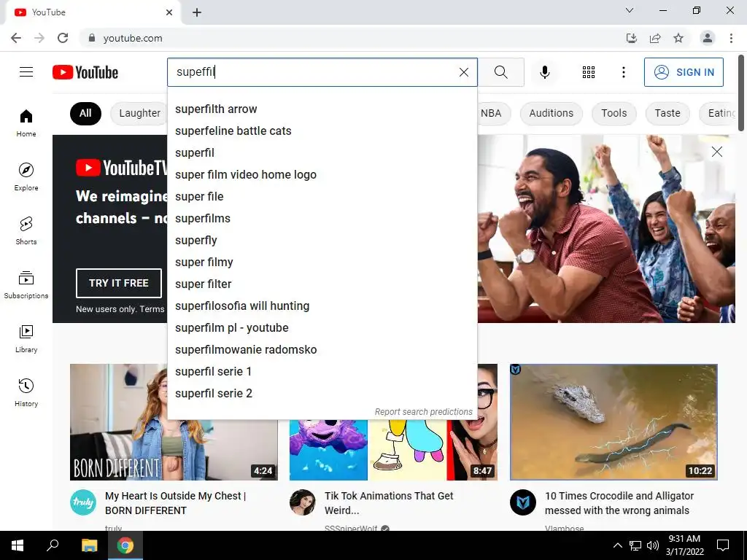This screenshot has height=560, width=747.
Task: Open the SSSniperWolf channel avatar
Action: (x=303, y=502)
